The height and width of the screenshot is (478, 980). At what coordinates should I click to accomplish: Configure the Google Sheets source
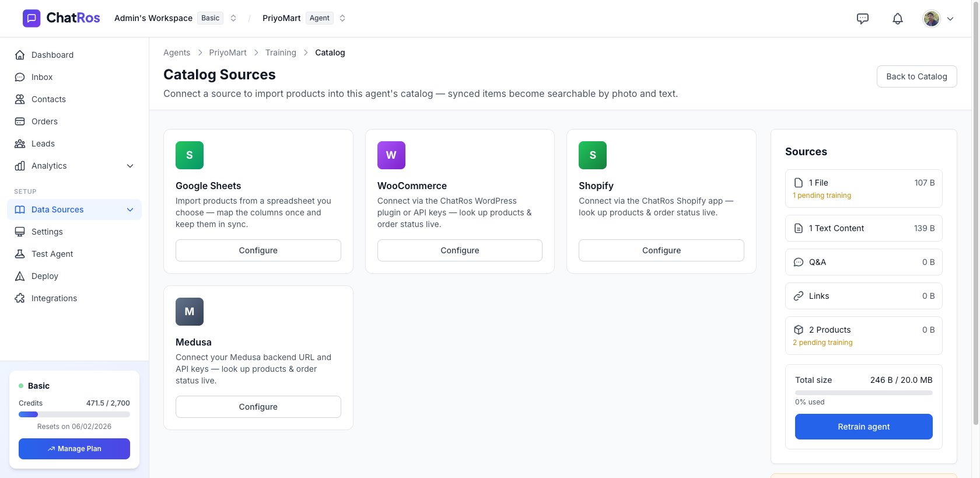258,250
